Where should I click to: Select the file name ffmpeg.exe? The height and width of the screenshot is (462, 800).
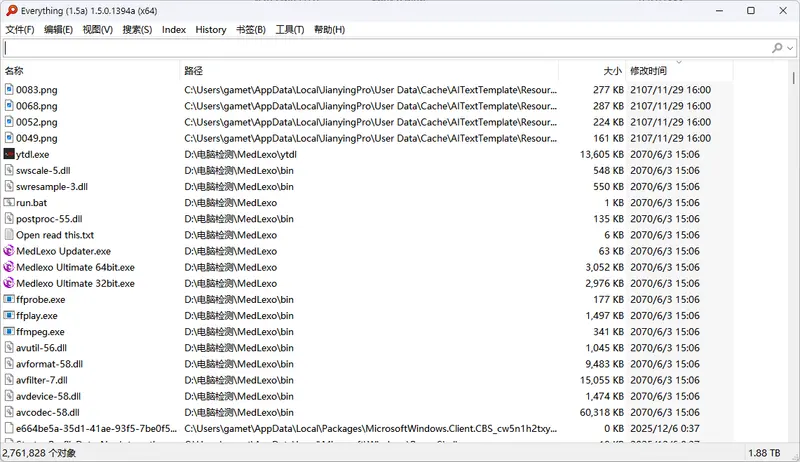[x=40, y=332]
